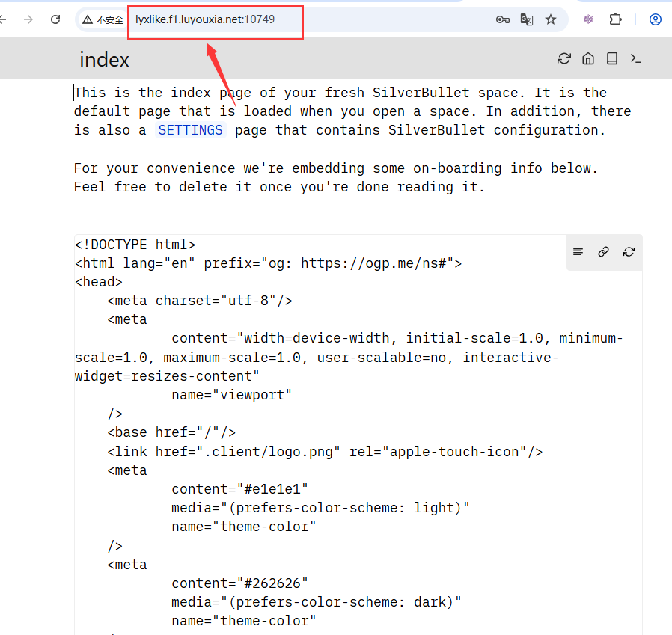Image resolution: width=672 pixels, height=635 pixels.
Task: Click the line with ".client/logo.png"
Action: point(325,452)
